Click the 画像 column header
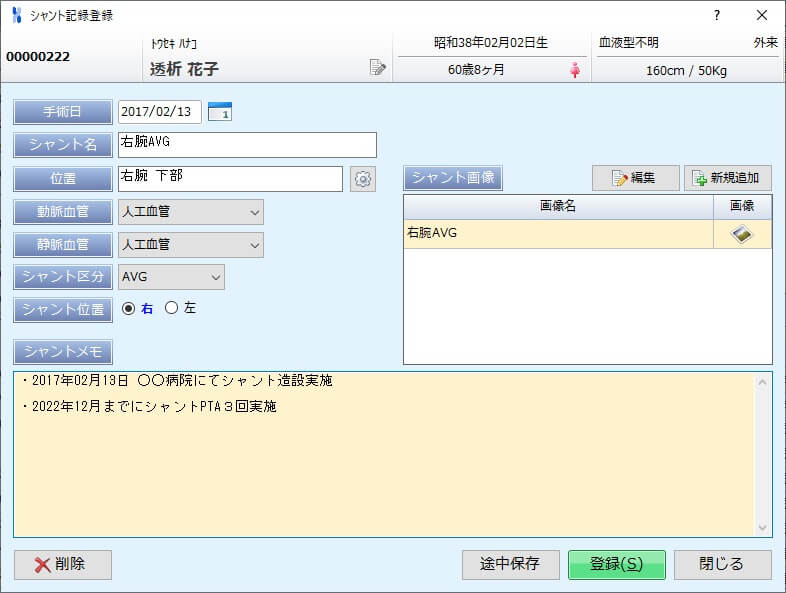 point(742,207)
